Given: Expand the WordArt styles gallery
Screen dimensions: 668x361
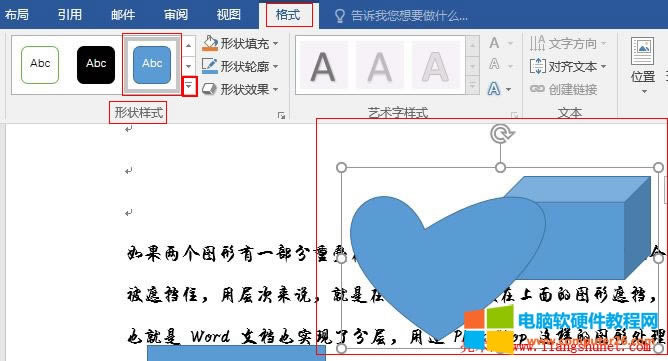Looking at the screenshot, I should 472,86.
